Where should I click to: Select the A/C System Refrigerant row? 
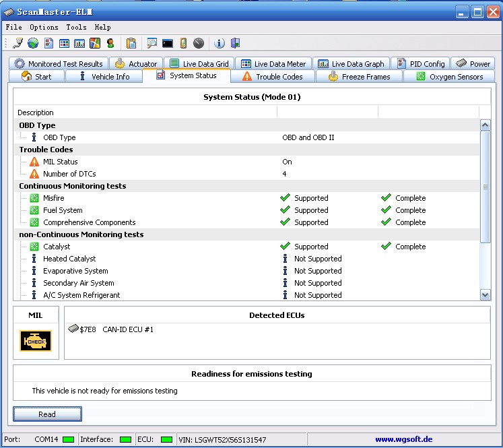click(x=247, y=295)
